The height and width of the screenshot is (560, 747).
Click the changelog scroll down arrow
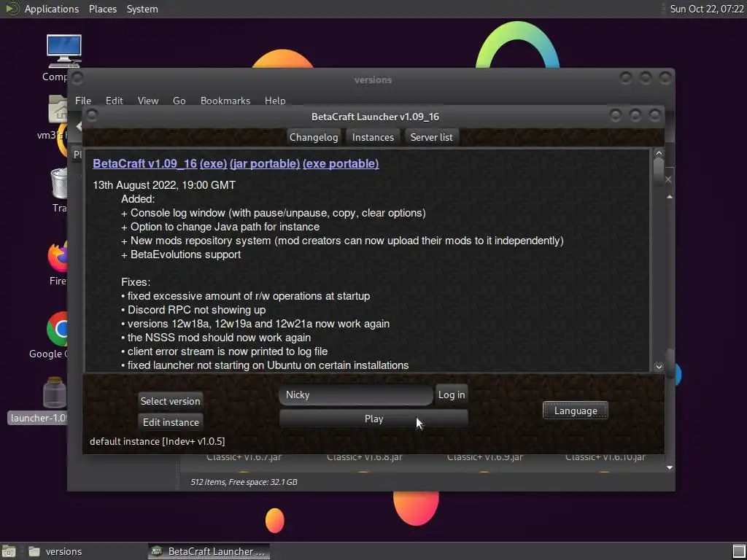pos(659,366)
